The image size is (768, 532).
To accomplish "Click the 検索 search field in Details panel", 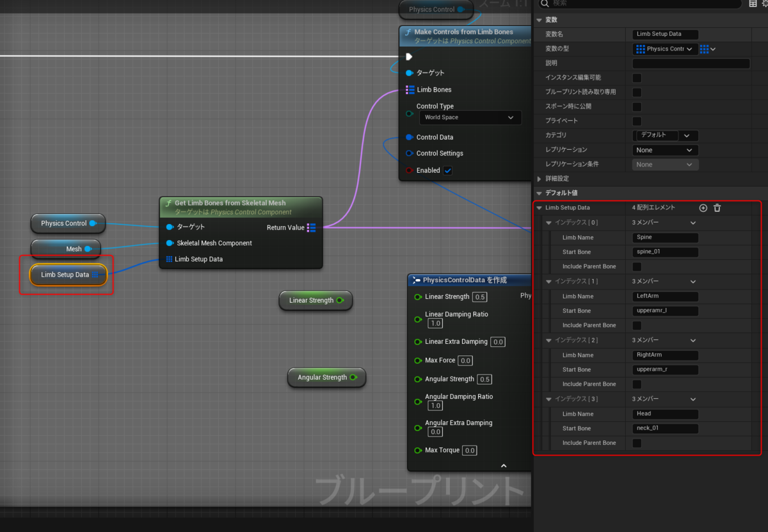I will coord(640,3).
